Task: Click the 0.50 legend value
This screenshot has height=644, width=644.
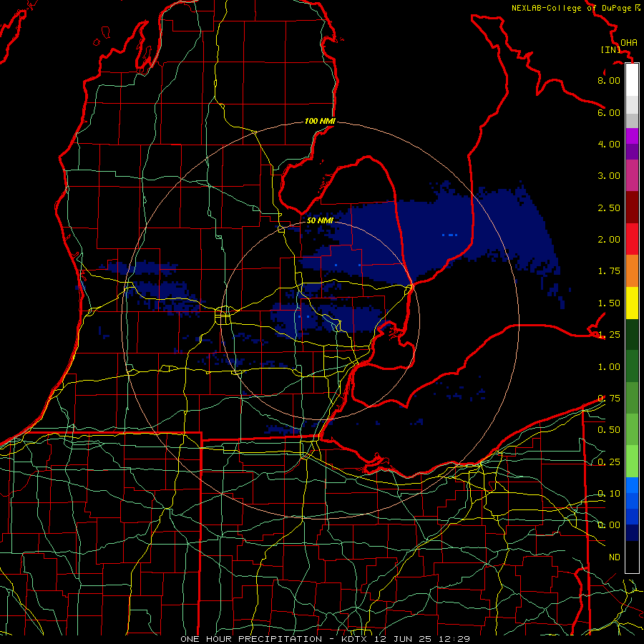Action: click(609, 430)
